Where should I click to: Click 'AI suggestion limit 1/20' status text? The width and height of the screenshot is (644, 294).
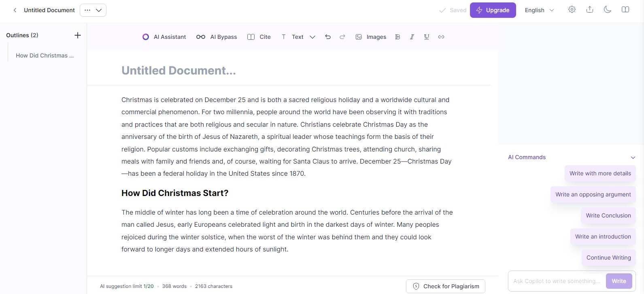(127, 286)
